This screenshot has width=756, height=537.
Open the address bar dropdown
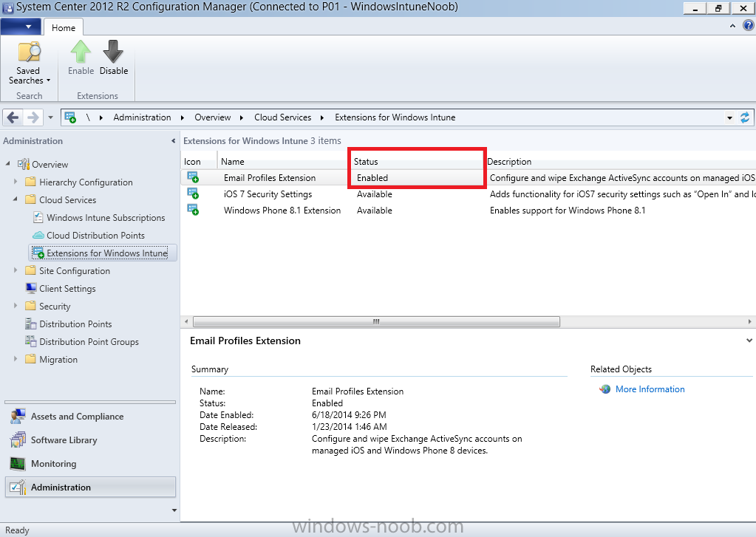pyautogui.click(x=729, y=117)
